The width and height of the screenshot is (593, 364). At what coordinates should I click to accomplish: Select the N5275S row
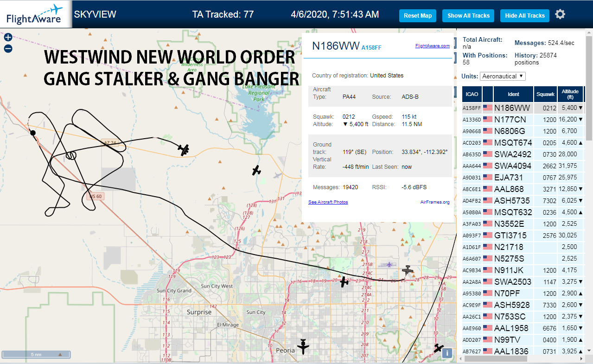pos(523,258)
